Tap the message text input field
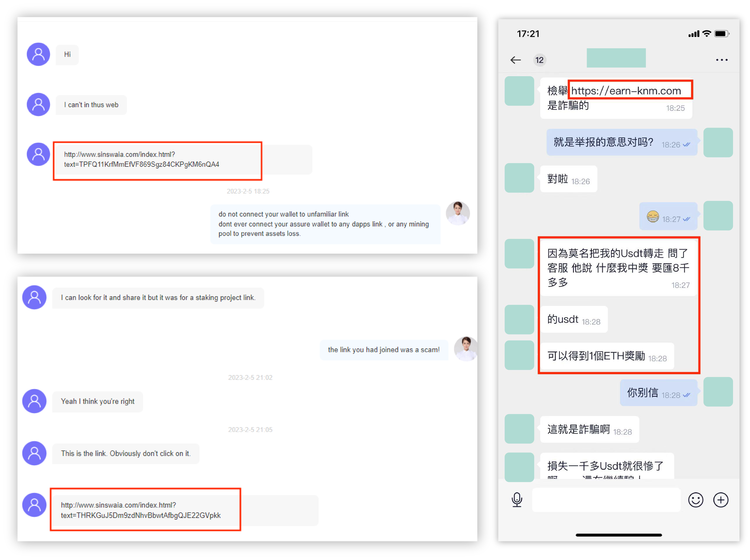This screenshot has height=560, width=750. (606, 500)
